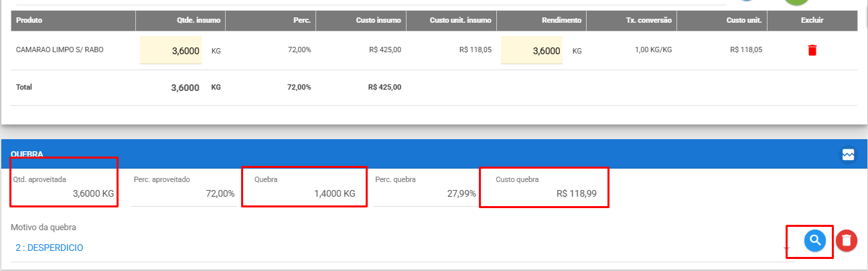Open the search for Motivo da quebra
868x271 pixels.
(814, 240)
